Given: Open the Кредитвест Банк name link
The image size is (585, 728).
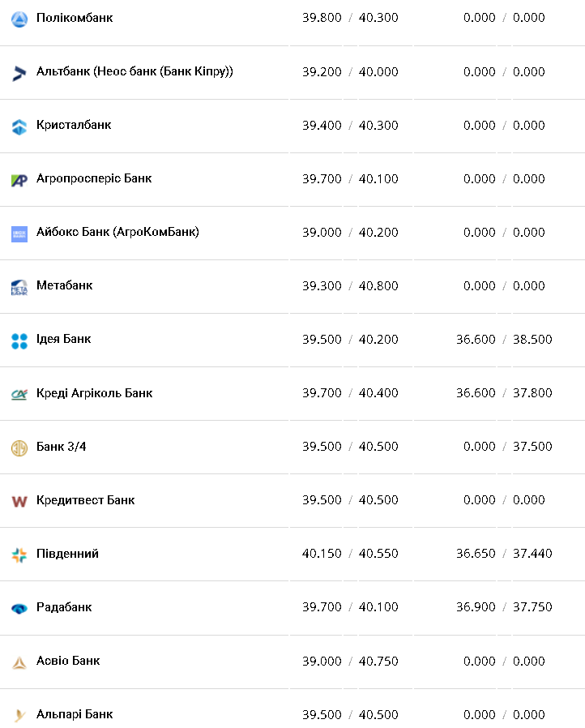Looking at the screenshot, I should tap(85, 500).
